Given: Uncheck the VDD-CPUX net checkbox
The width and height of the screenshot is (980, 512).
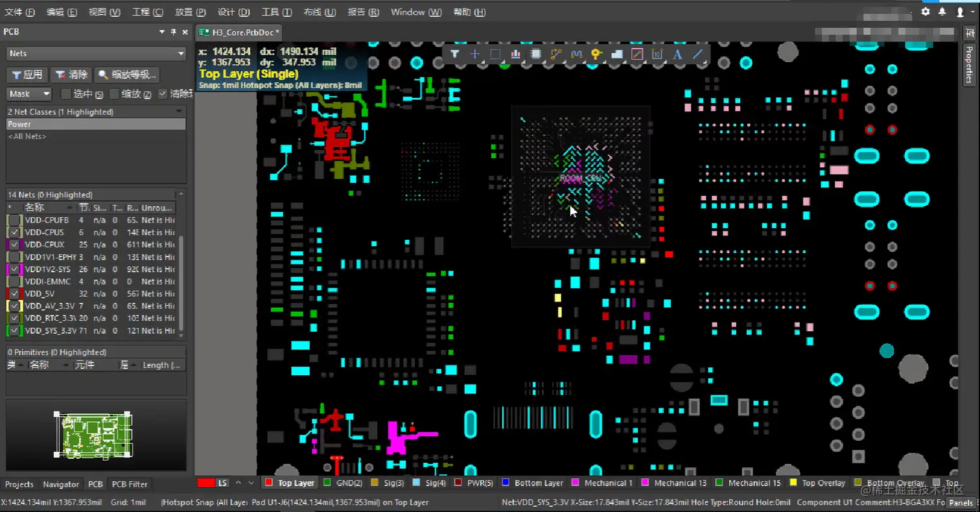Looking at the screenshot, I should (x=15, y=245).
